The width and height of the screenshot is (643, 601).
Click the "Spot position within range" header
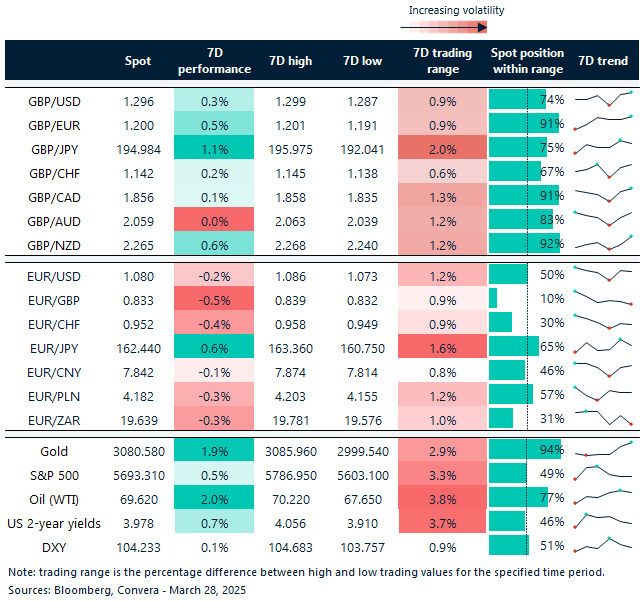[527, 61]
